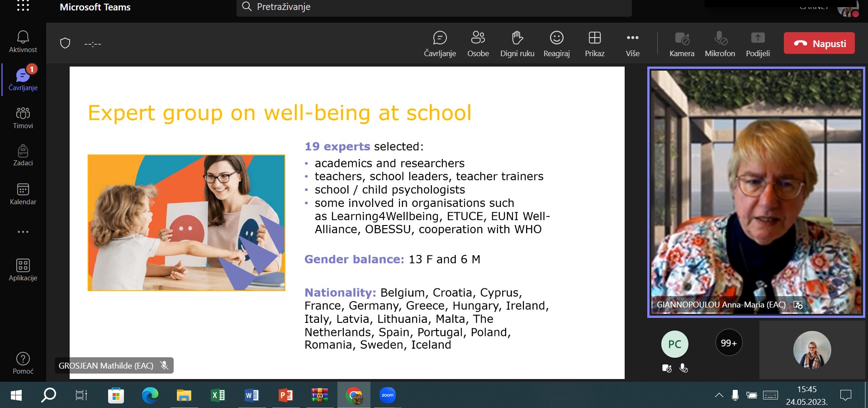This screenshot has height=408, width=868.
Task: Show 99+ additional participants
Action: 729,343
